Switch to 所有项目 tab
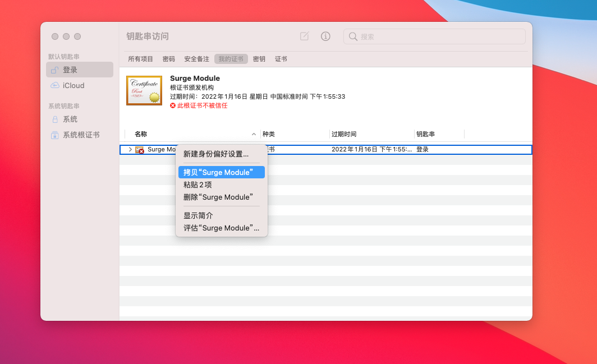This screenshot has width=597, height=364. (x=140, y=59)
